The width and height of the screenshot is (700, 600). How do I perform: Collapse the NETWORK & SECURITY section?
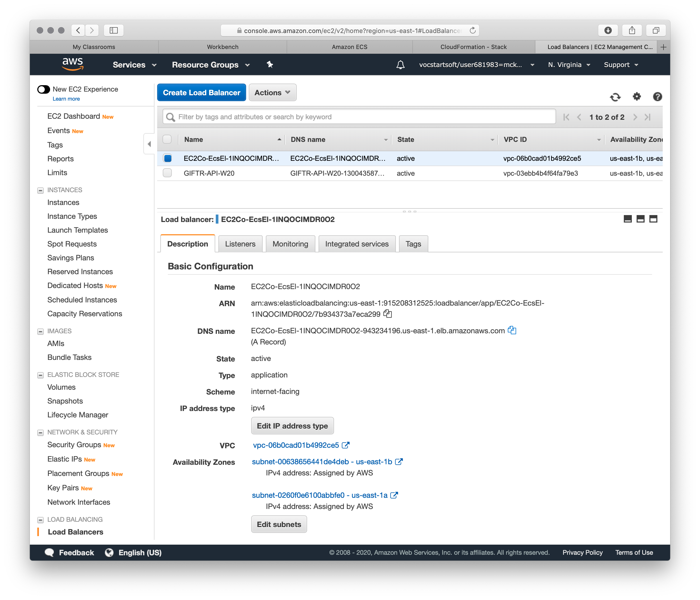40,433
